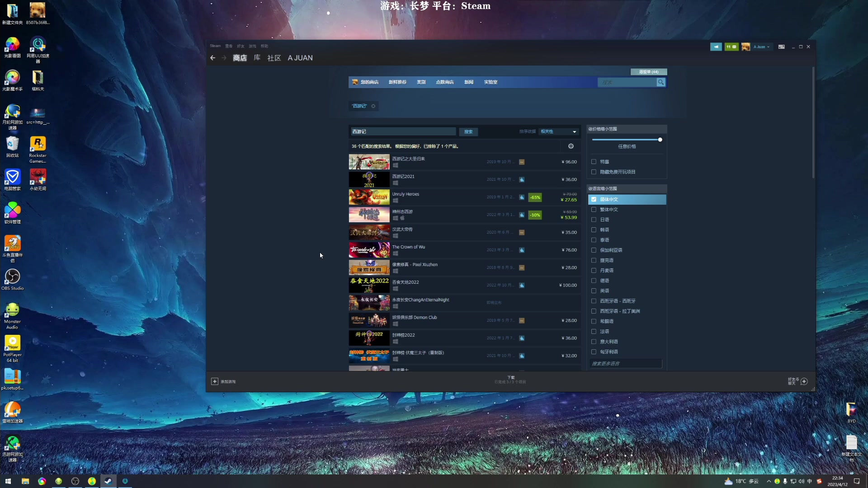Image resolution: width=868 pixels, height=488 pixels.
Task: Click the wishlist icon in top right
Action: tap(648, 71)
